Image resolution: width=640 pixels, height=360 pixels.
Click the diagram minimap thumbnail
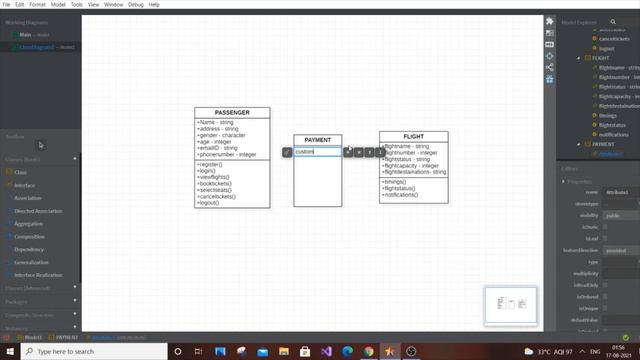511,304
